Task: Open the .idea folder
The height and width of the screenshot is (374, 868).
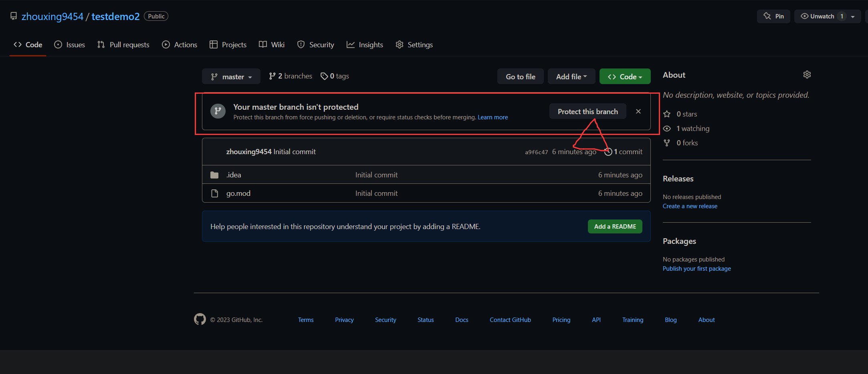Action: (x=234, y=175)
